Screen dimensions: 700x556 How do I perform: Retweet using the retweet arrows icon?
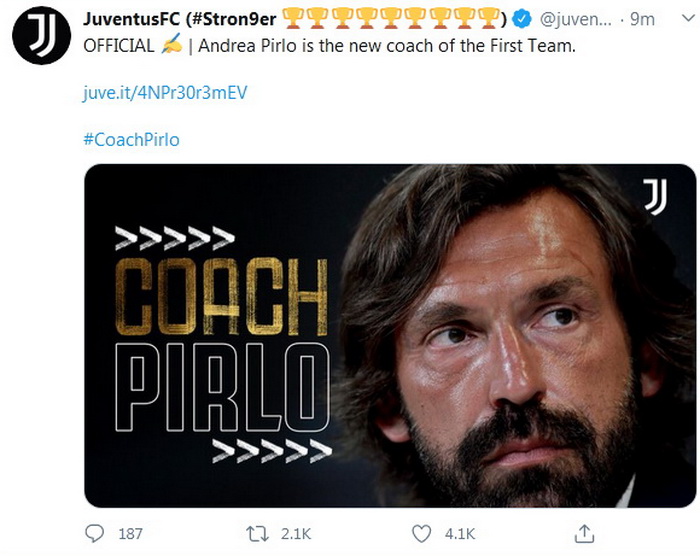tap(258, 534)
